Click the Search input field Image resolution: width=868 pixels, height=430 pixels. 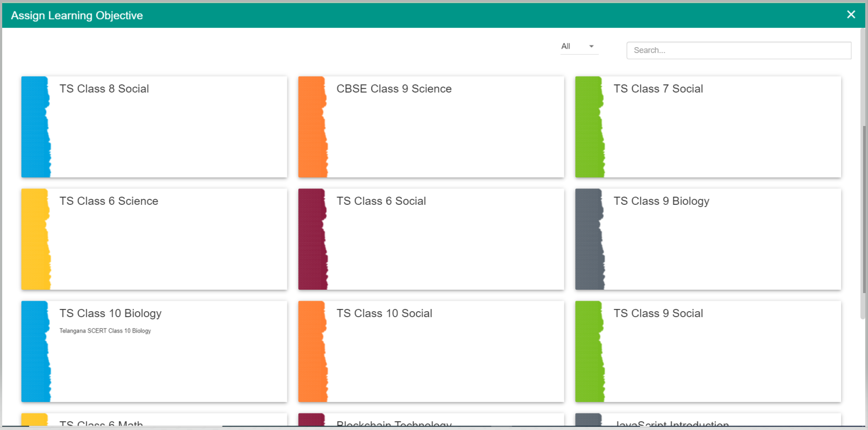click(x=738, y=50)
